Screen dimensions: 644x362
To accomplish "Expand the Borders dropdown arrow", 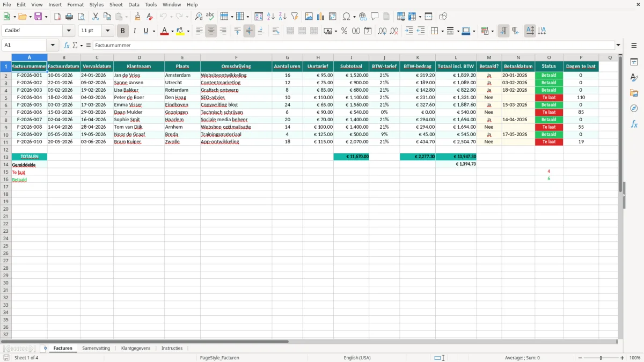I will click(x=442, y=31).
